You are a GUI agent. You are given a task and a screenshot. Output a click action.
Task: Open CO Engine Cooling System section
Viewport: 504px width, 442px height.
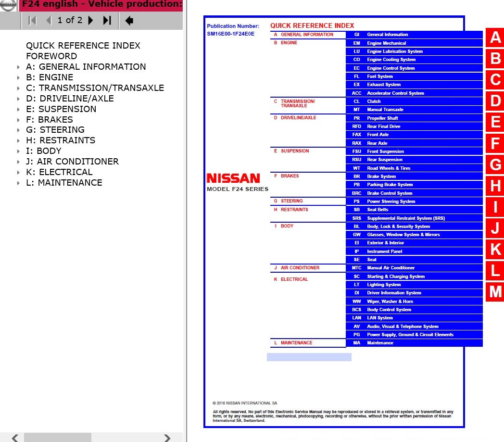point(415,60)
